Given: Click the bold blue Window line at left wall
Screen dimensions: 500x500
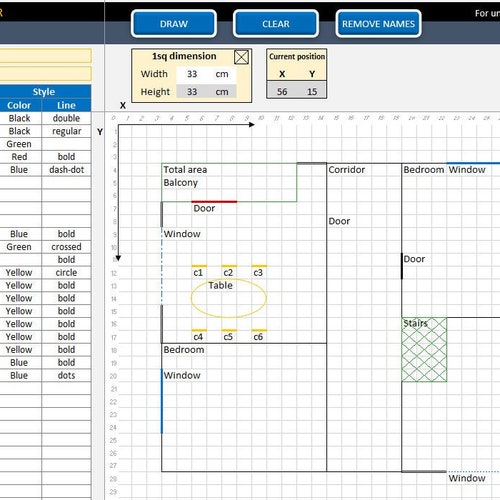Looking at the screenshot, I should (162, 401).
